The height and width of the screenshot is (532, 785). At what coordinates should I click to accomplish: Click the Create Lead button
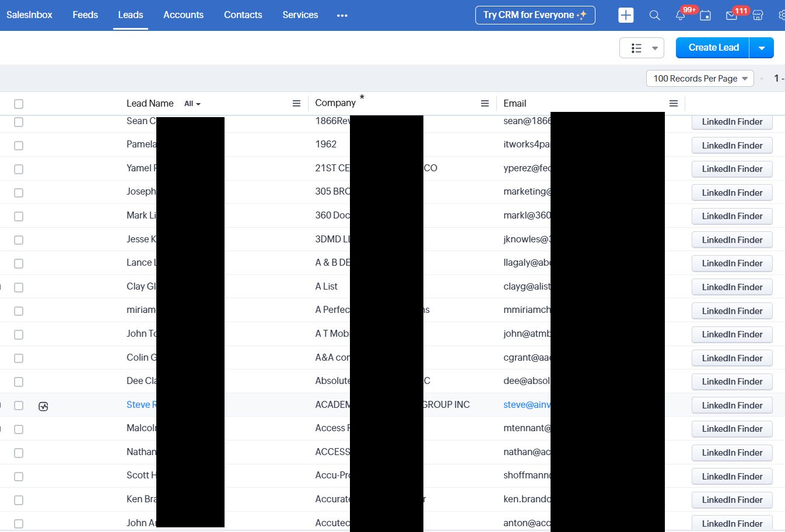[x=713, y=48]
